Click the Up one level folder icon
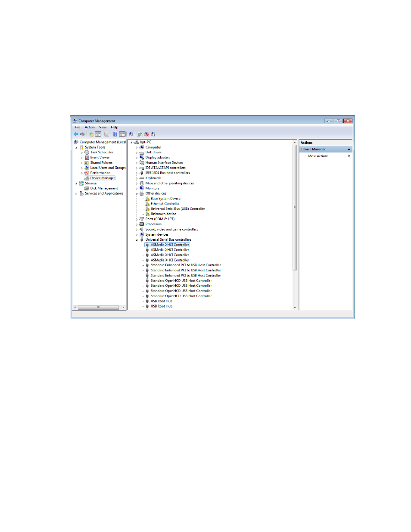The width and height of the screenshot is (411, 532). click(91, 134)
